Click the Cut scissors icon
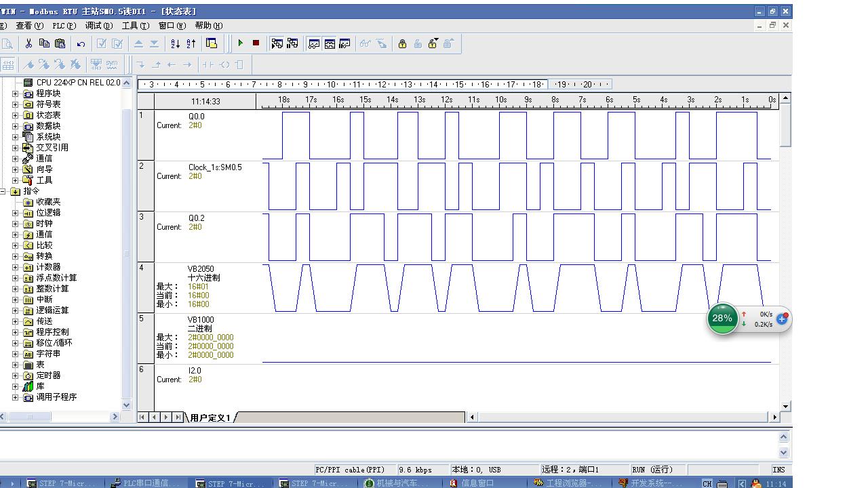 coord(28,43)
